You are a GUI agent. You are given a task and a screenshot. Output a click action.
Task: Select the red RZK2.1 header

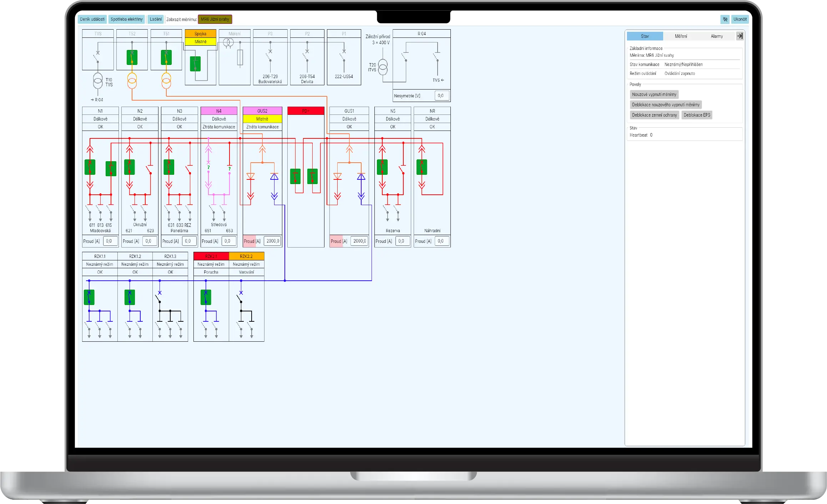coord(211,256)
